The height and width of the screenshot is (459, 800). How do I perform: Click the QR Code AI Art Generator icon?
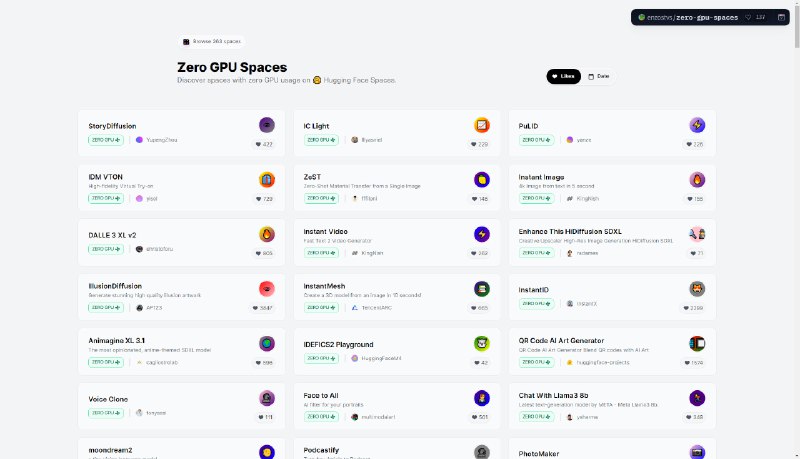697,343
